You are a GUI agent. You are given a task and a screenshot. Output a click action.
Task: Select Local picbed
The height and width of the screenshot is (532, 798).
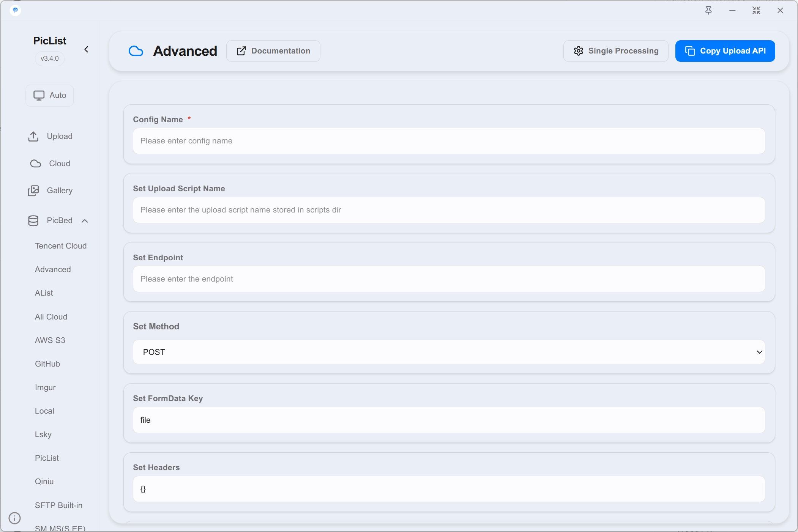(44, 411)
